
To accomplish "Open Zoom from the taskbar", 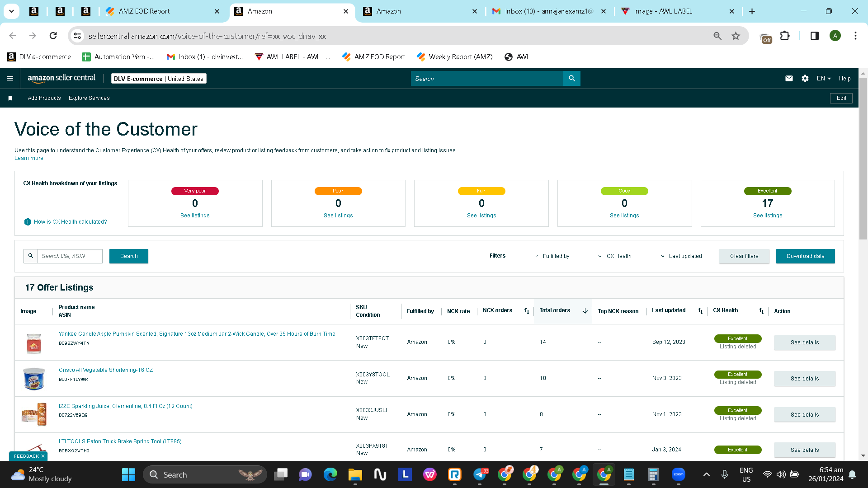I will (679, 474).
